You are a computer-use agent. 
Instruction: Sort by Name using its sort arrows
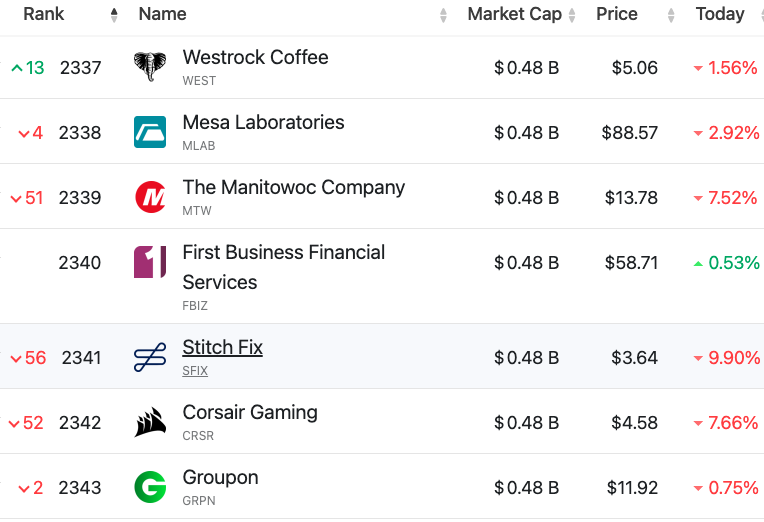(443, 15)
